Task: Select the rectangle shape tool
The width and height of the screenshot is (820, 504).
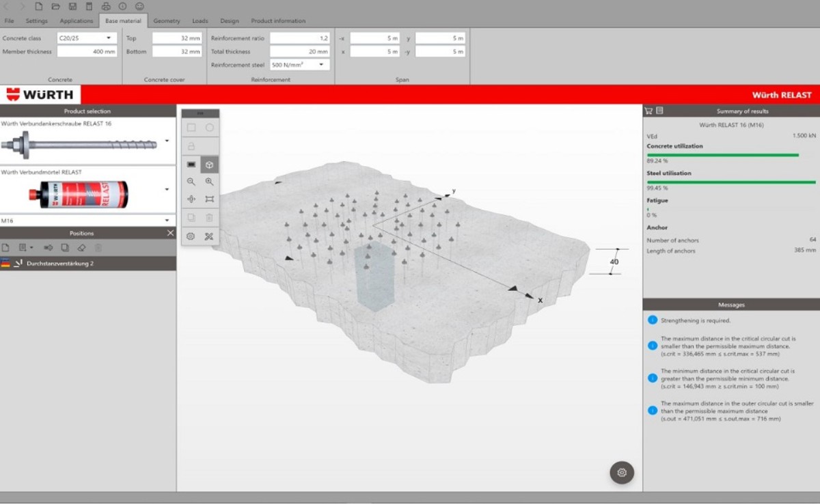Action: 191,128
